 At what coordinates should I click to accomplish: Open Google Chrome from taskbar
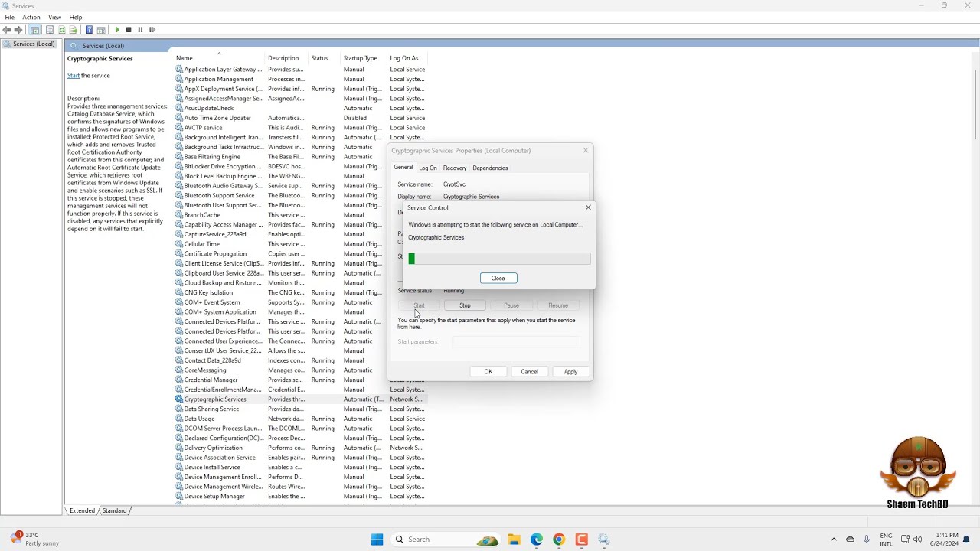559,540
